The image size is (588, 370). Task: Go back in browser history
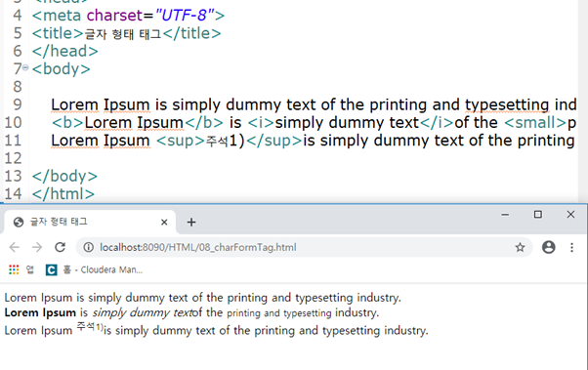point(15,247)
